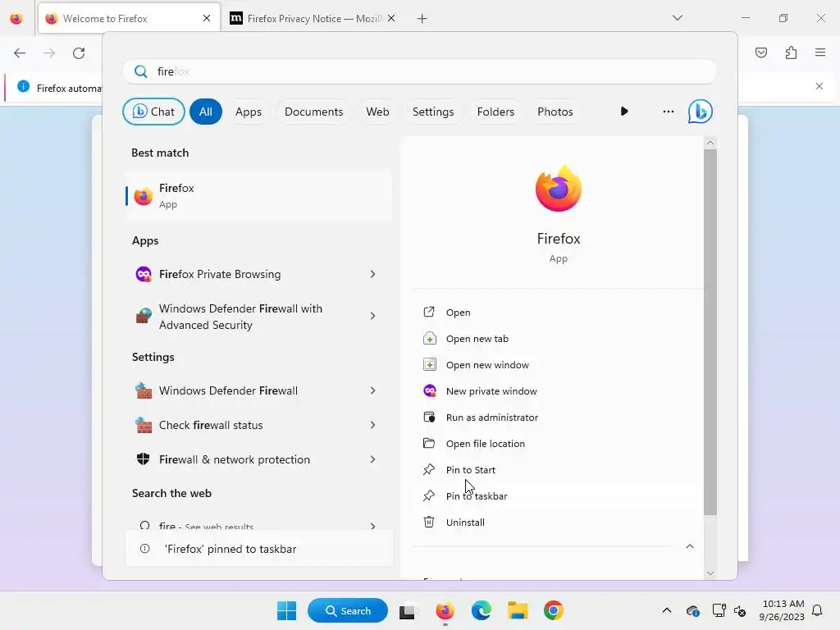Expand Windows Defender Firewall with Advanced Security arrow
This screenshot has height=630, width=840.
(x=373, y=316)
